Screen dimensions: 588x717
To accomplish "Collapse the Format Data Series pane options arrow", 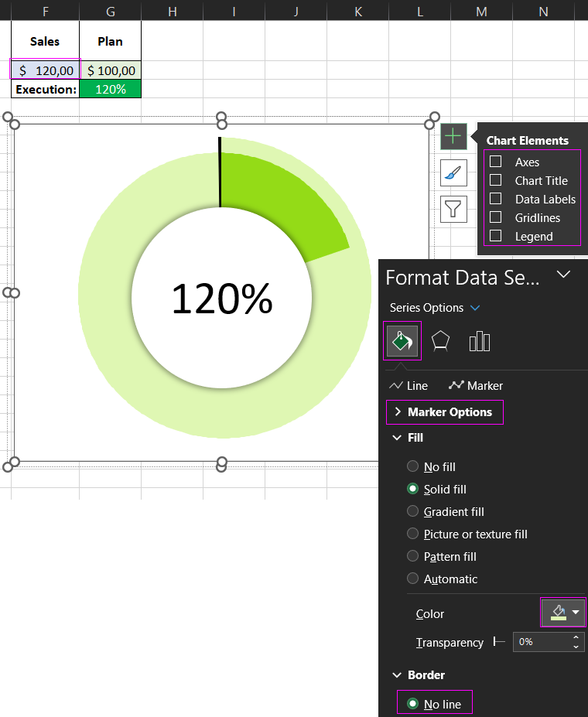I will tap(563, 275).
